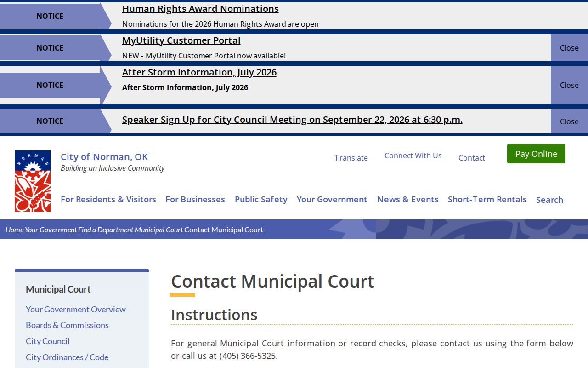The image size is (588, 368).
Task: Go to Home in the breadcrumb
Action: (x=14, y=230)
